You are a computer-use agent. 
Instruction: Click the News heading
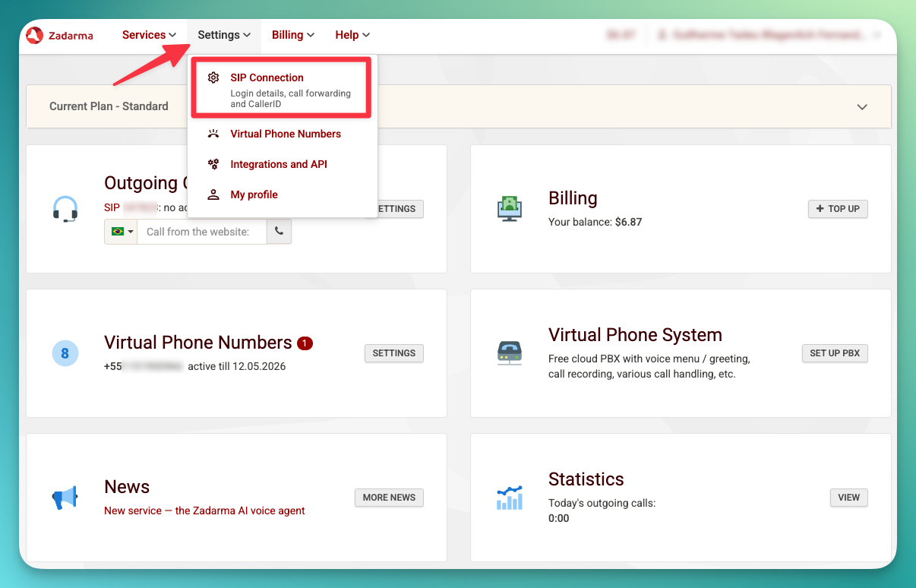pyautogui.click(x=127, y=487)
